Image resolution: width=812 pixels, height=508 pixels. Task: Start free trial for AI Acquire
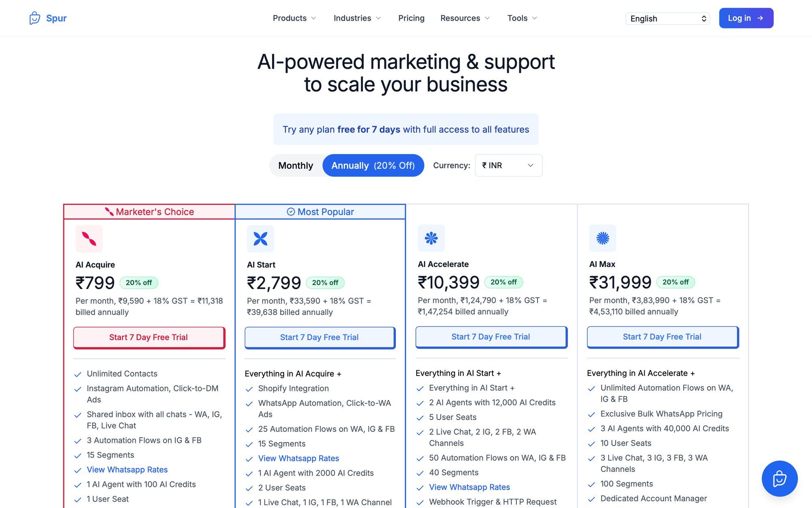pos(149,338)
